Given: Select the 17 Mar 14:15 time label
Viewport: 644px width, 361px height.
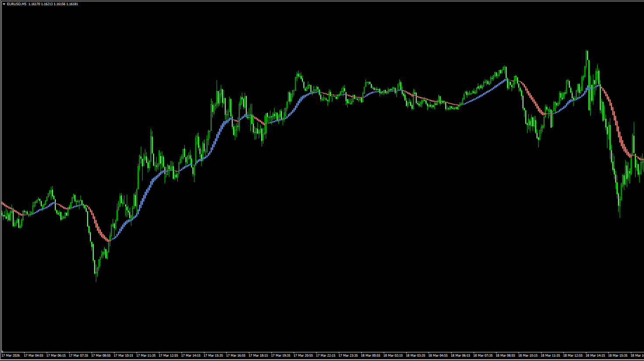Looking at the screenshot, I should pyautogui.click(x=191, y=355).
